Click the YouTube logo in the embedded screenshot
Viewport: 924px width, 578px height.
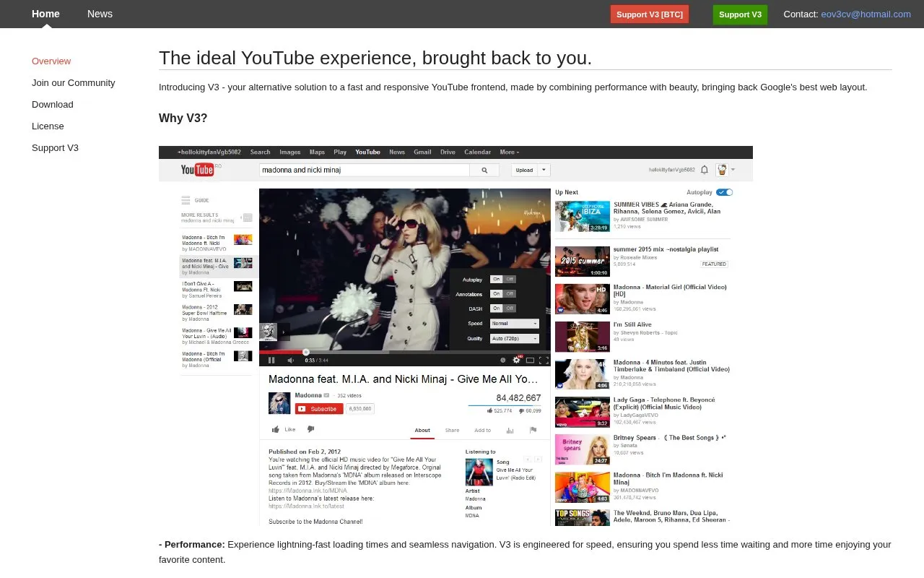click(197, 170)
